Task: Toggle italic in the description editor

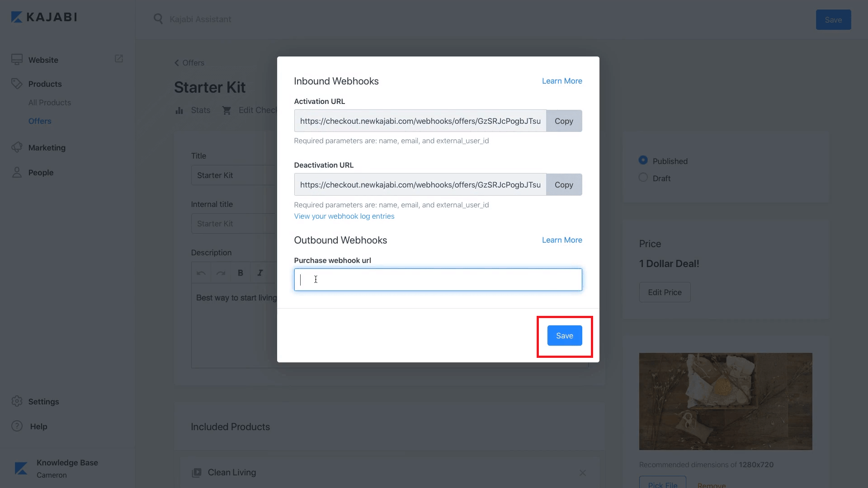Action: [x=260, y=272]
